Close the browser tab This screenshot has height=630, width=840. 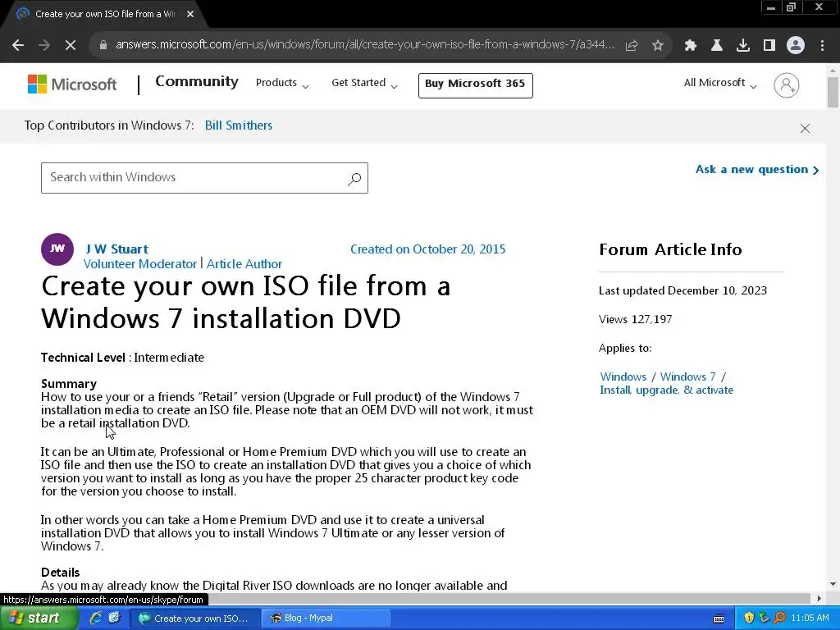[x=190, y=14]
